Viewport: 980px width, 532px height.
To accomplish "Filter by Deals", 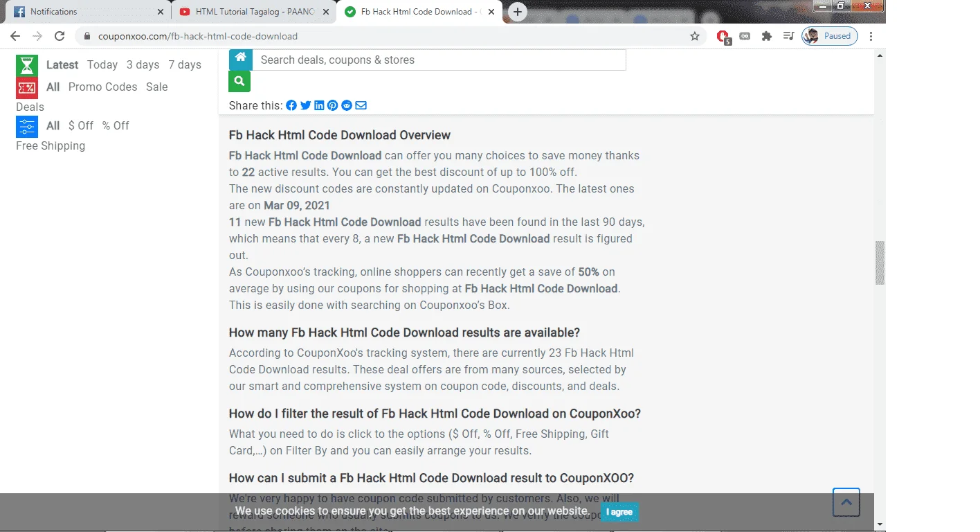I will [x=30, y=107].
